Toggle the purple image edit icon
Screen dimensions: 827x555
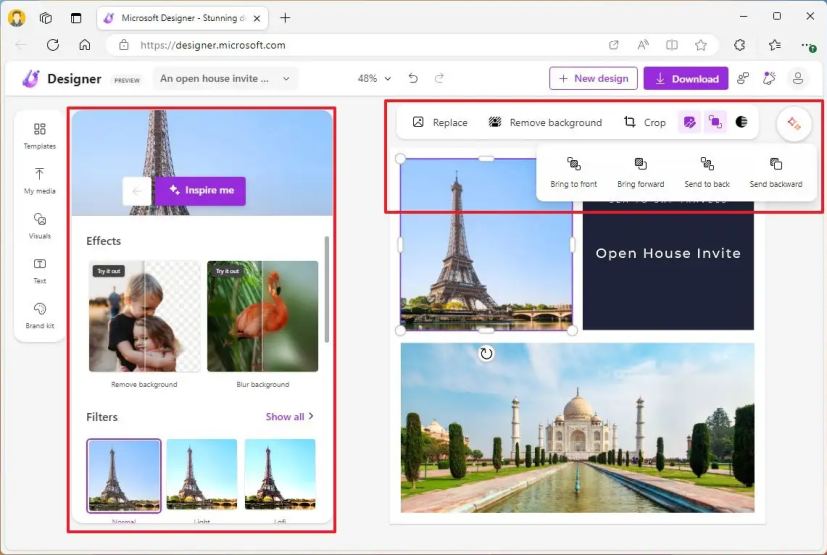click(x=689, y=122)
